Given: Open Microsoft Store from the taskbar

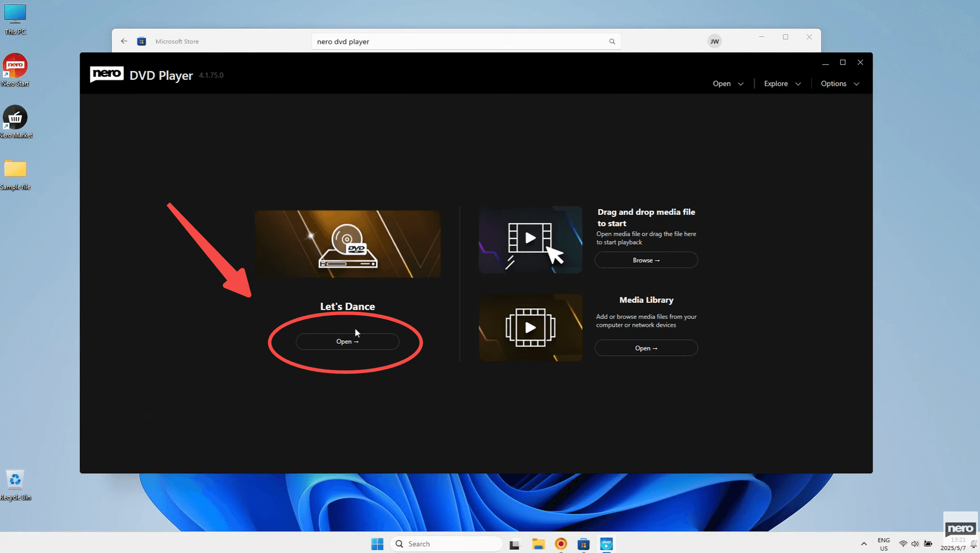Looking at the screenshot, I should 584,544.
